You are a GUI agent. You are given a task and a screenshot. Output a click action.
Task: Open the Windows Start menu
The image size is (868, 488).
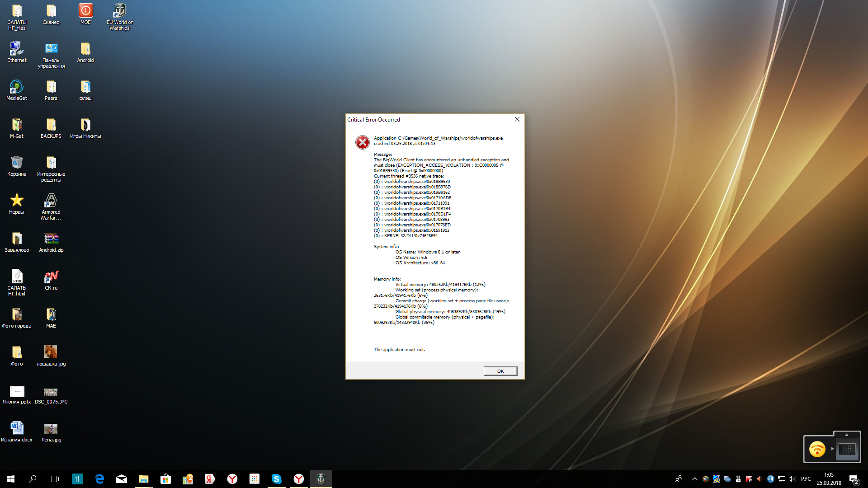coord(11,479)
